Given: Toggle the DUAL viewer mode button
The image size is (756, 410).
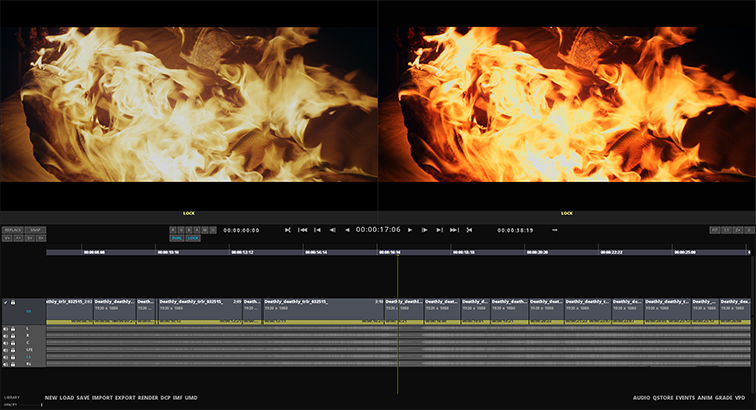Looking at the screenshot, I should coord(177,238).
